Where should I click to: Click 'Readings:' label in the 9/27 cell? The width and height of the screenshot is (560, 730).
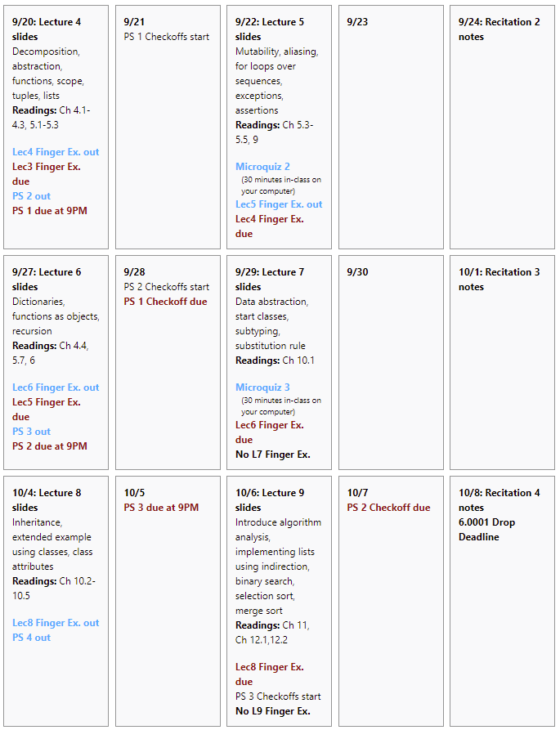(x=34, y=346)
